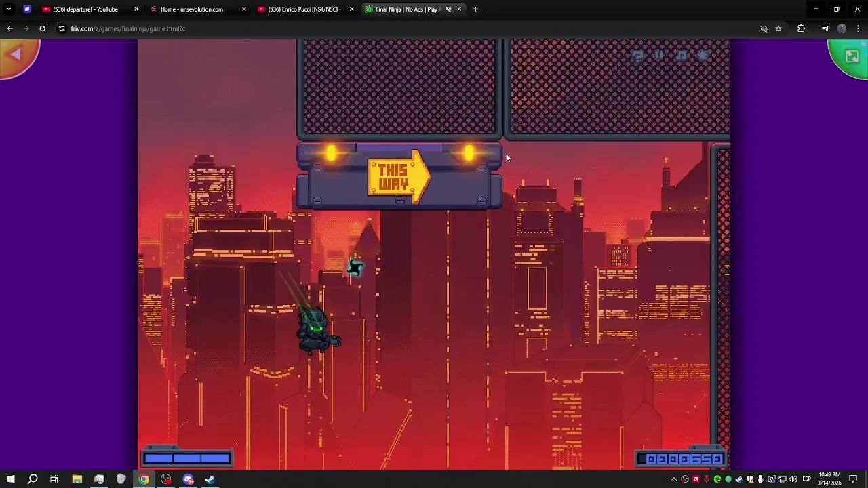This screenshot has width=868, height=488.
Task: Click the green Friv fullscreen expand button
Action: [850, 57]
